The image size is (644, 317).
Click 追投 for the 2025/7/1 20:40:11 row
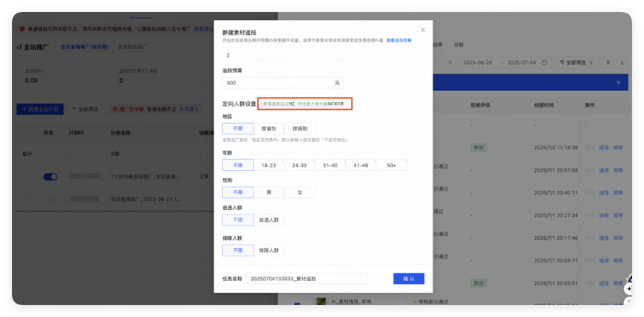[604, 193]
